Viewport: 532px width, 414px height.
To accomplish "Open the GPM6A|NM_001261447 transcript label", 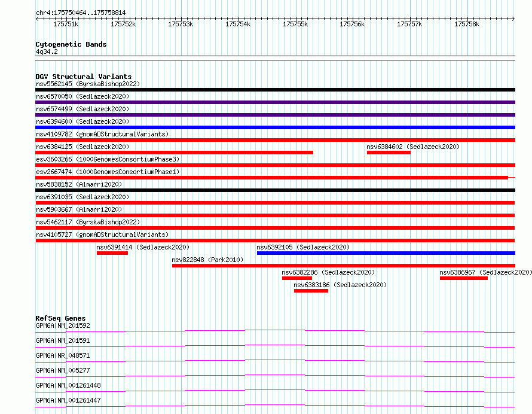I will click(x=68, y=400).
